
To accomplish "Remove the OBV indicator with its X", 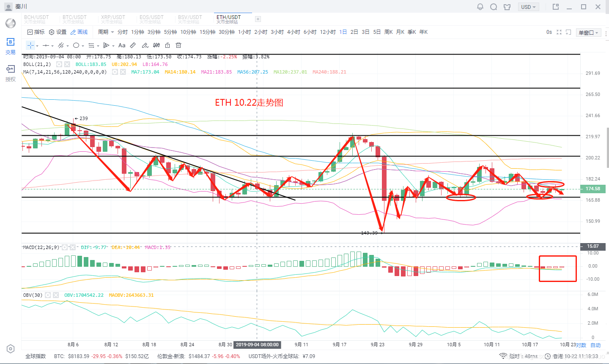I will click(56, 295).
